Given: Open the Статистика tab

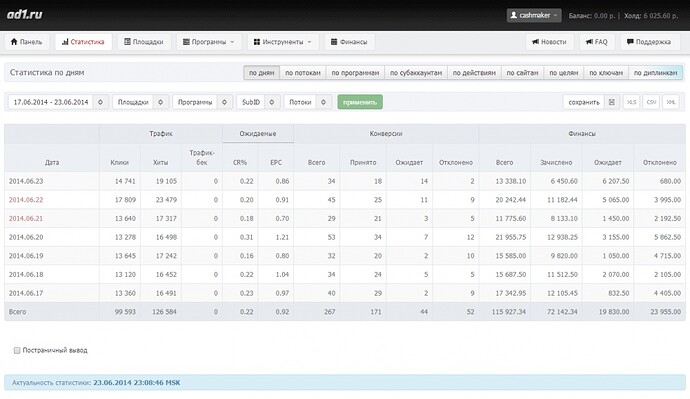Looking at the screenshot, I should pos(83,42).
